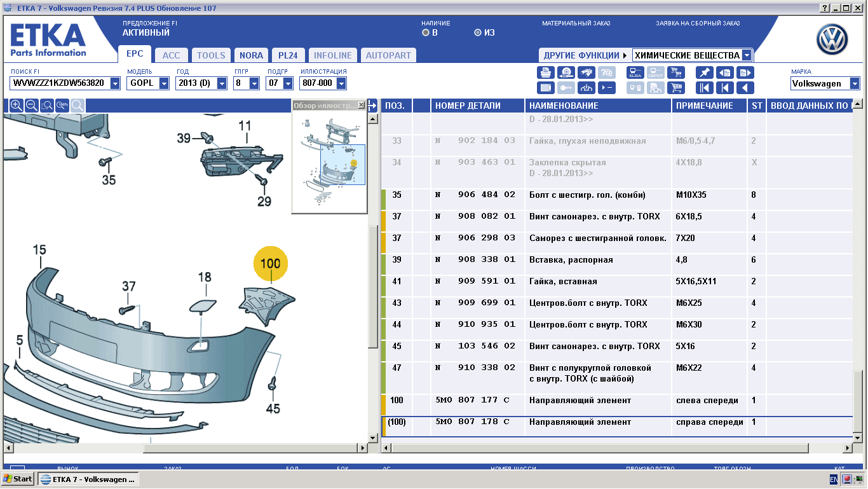
Task: Click the info gauge icon
Action: tap(587, 88)
